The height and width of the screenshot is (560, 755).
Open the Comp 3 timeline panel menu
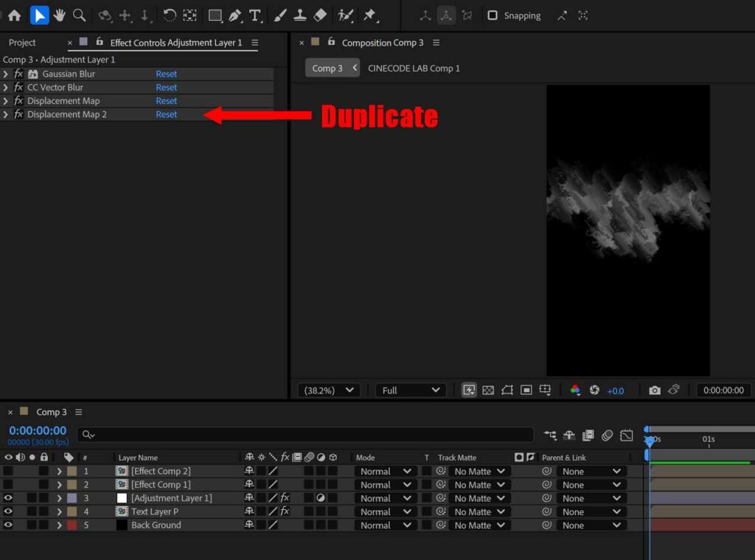tap(78, 413)
